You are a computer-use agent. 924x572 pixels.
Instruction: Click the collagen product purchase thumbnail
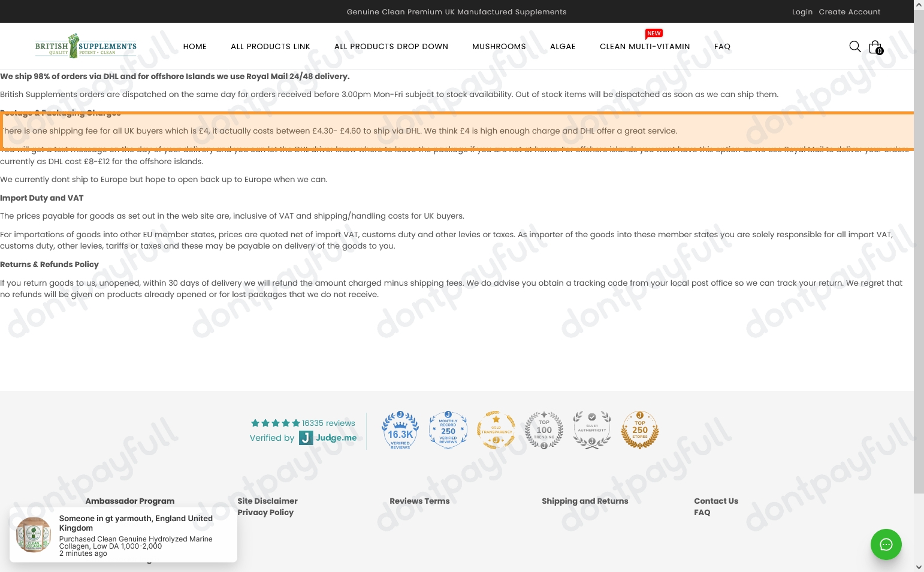pyautogui.click(x=34, y=534)
